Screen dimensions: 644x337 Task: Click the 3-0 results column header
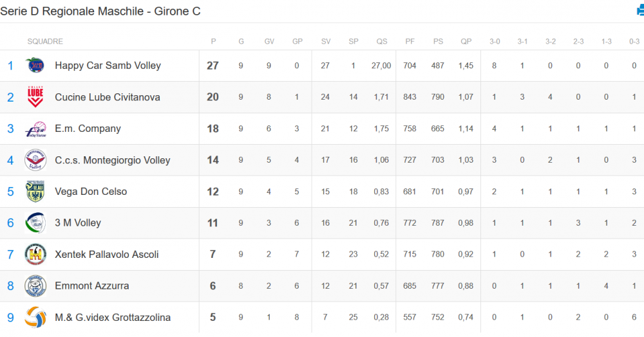(495, 41)
